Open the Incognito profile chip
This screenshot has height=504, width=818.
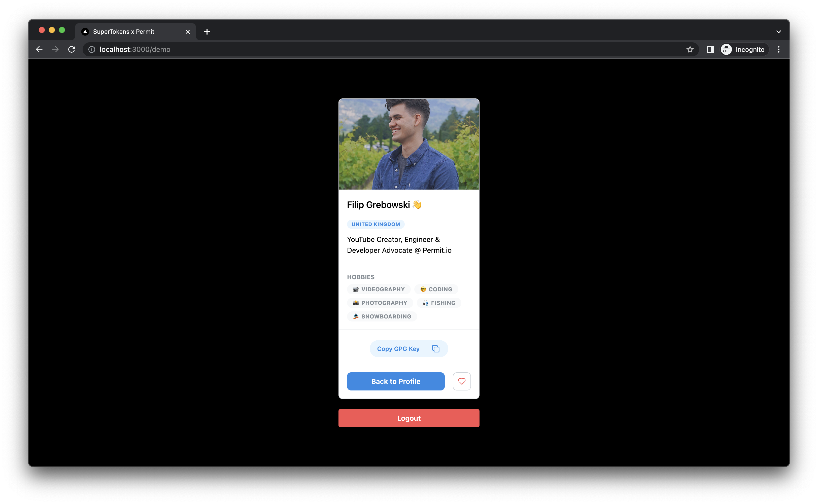tap(744, 49)
